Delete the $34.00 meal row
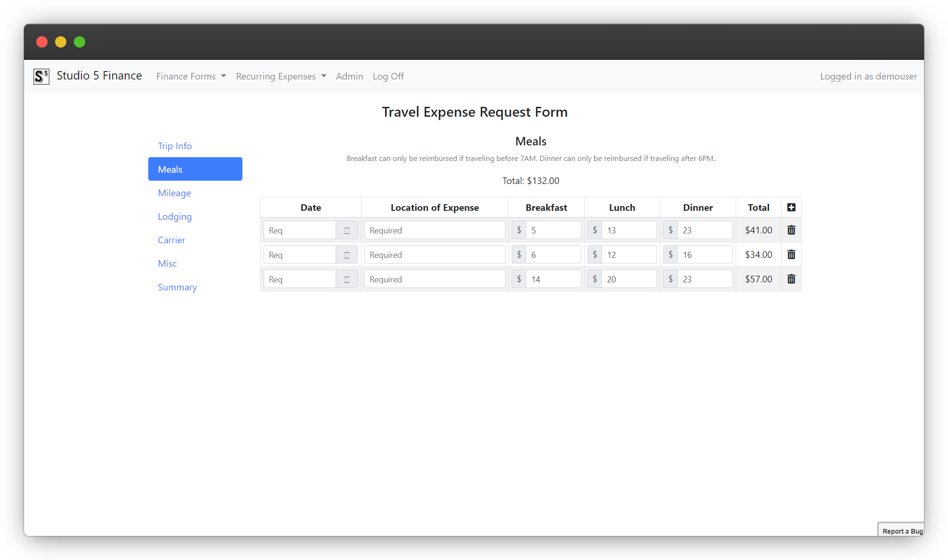The width and height of the screenshot is (948, 560). [791, 255]
